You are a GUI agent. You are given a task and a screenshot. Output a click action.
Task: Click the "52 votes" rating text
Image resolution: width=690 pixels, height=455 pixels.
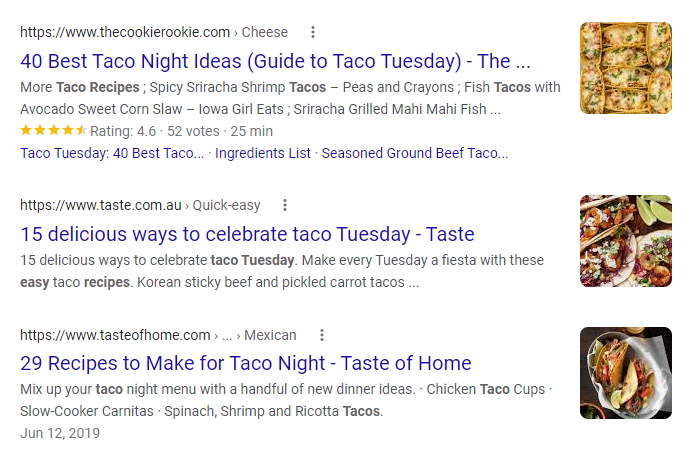click(191, 131)
